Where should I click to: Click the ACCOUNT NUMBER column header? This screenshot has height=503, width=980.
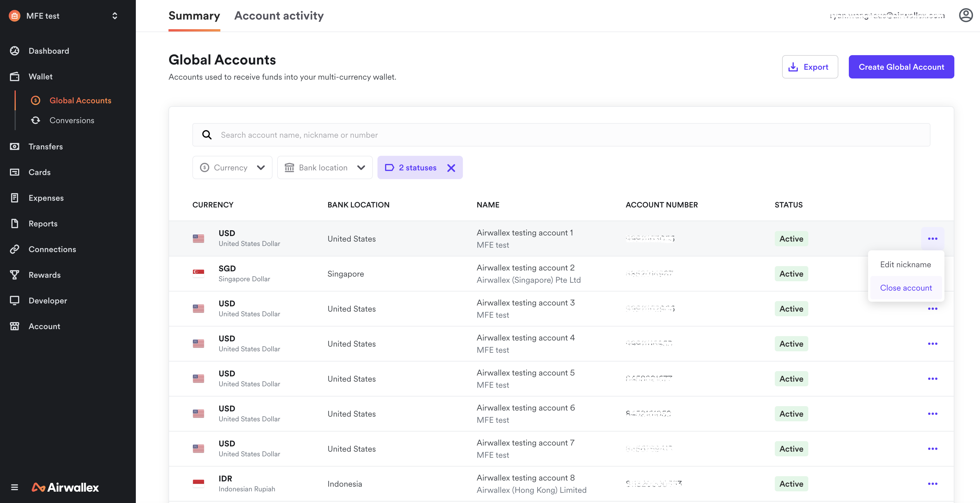[x=662, y=205]
